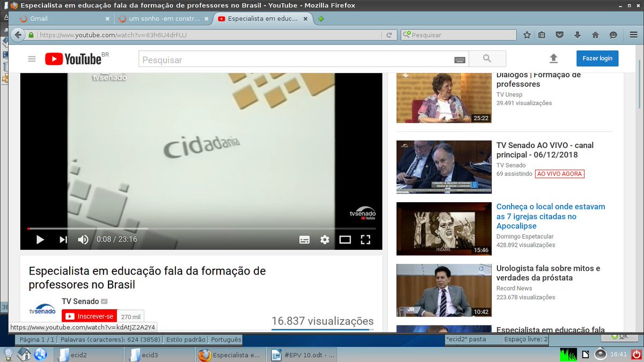This screenshot has width=644, height=362.
Task: Open the lightbulb start menu icon in taskbar
Action: [8, 354]
